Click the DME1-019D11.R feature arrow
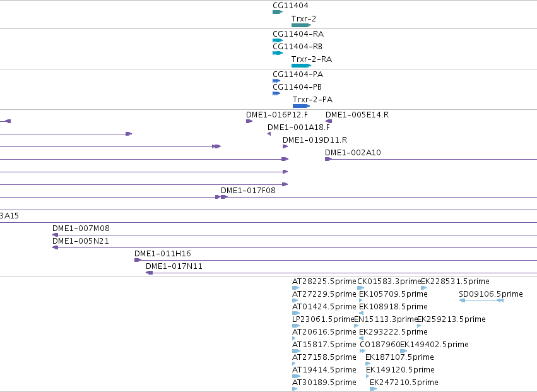The height and width of the screenshot is (392, 537). pos(285,146)
